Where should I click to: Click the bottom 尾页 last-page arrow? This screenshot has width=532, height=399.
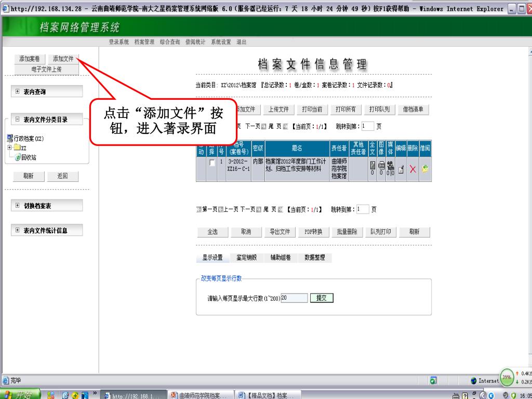pyautogui.click(x=280, y=210)
